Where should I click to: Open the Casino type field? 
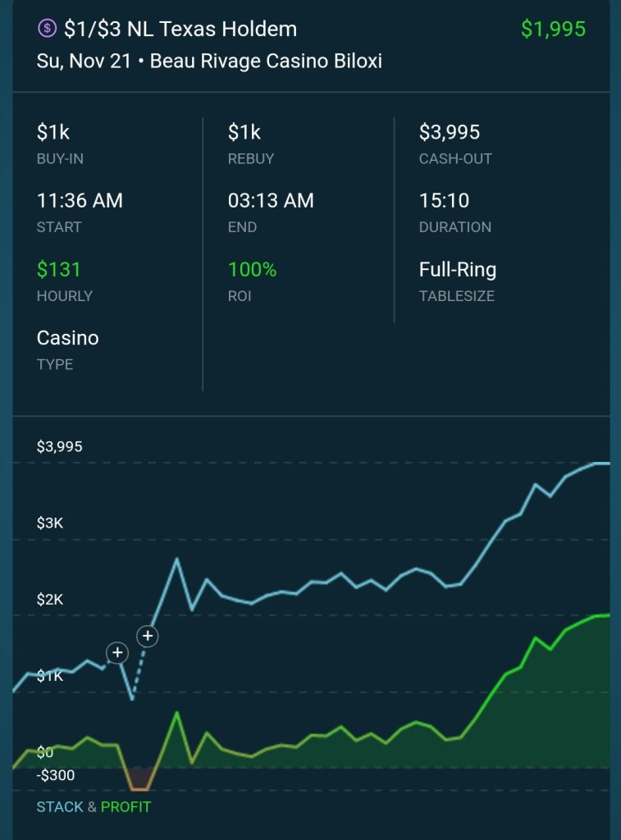(x=68, y=338)
